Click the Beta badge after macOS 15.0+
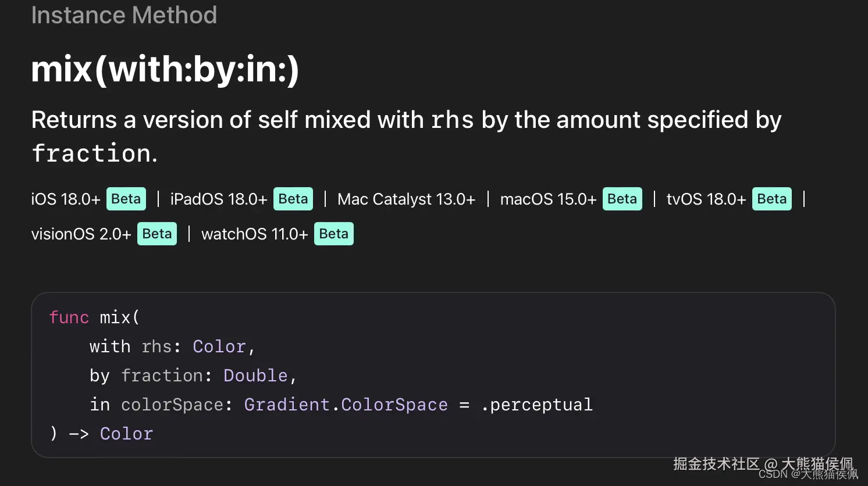 pyautogui.click(x=622, y=199)
